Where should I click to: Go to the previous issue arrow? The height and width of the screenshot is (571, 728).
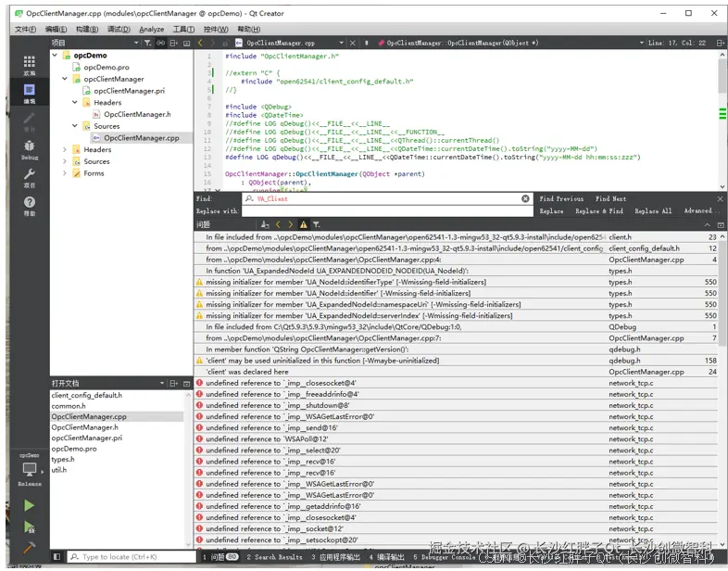pos(278,224)
